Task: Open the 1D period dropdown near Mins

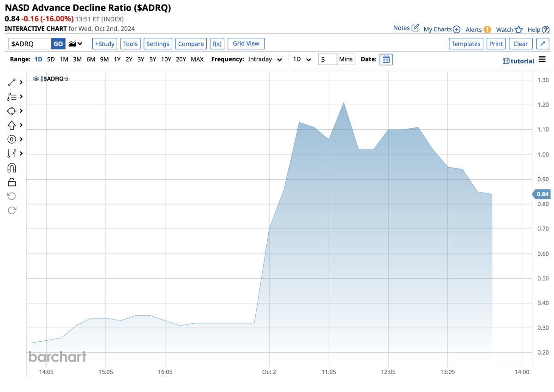Action: 302,60
